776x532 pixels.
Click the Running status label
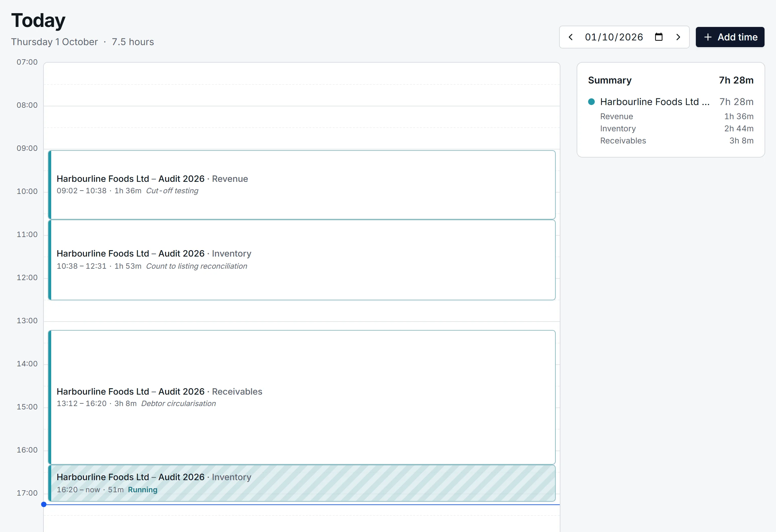pos(142,490)
